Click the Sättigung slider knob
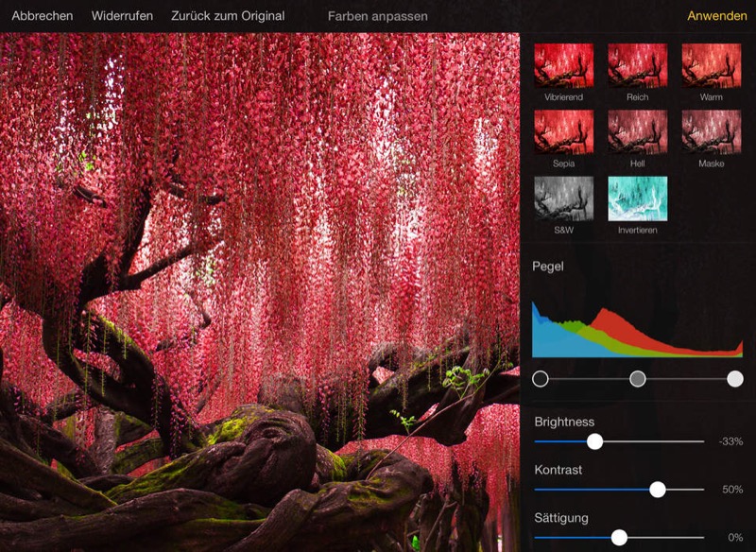 (x=619, y=538)
